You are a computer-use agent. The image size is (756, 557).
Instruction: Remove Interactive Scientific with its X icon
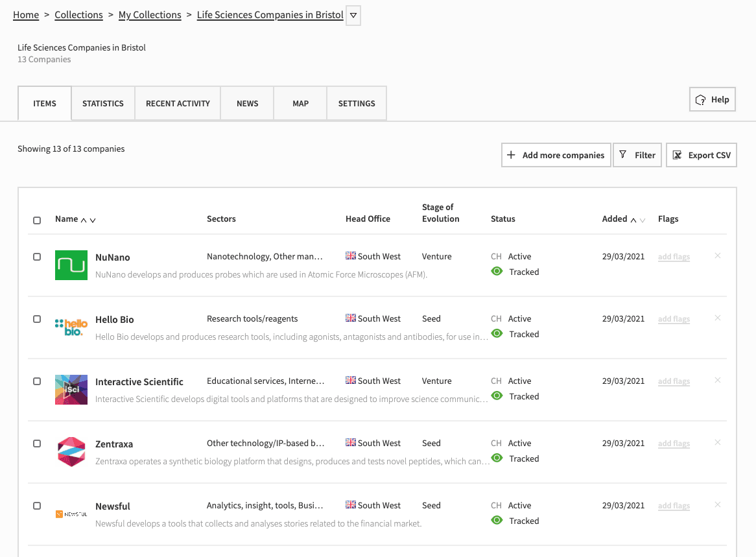(x=718, y=380)
